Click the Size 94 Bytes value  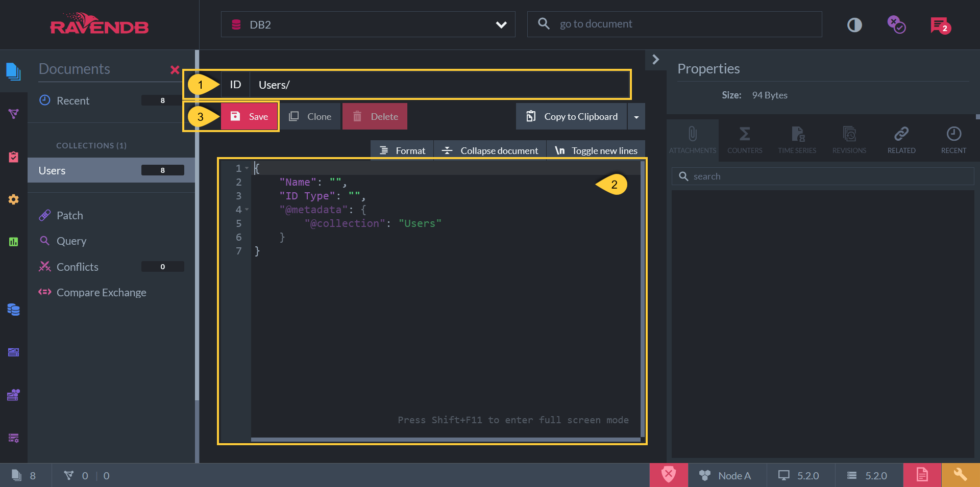(x=770, y=95)
